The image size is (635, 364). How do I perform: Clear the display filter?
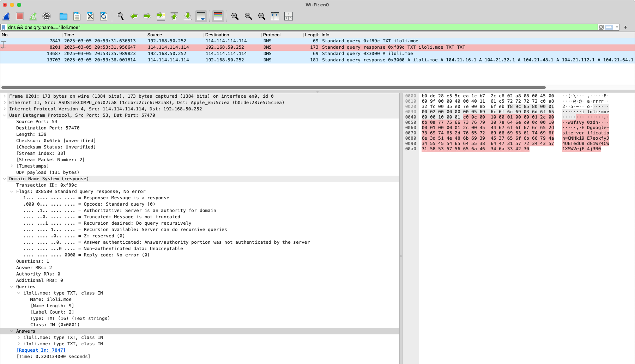pyautogui.click(x=601, y=27)
